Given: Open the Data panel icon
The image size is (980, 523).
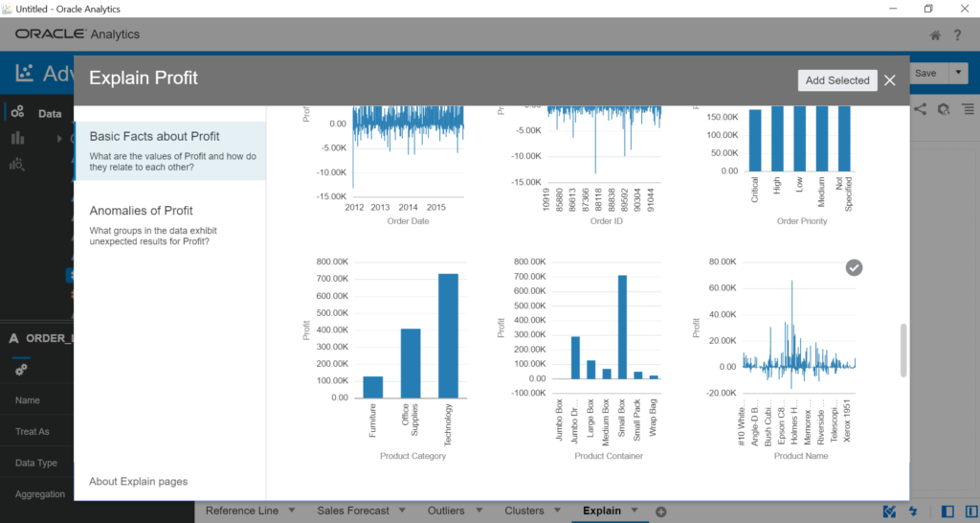Looking at the screenshot, I should click(x=17, y=111).
